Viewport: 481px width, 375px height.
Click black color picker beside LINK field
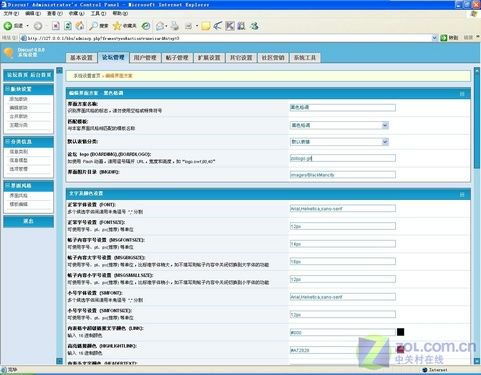pos(400,332)
